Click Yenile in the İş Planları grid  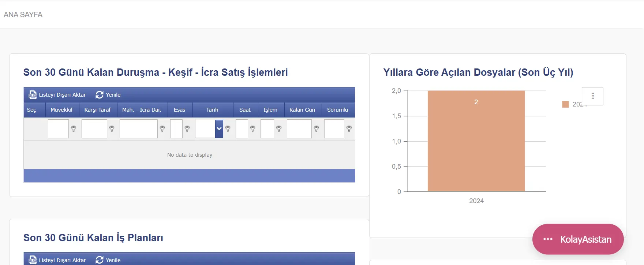point(108,260)
